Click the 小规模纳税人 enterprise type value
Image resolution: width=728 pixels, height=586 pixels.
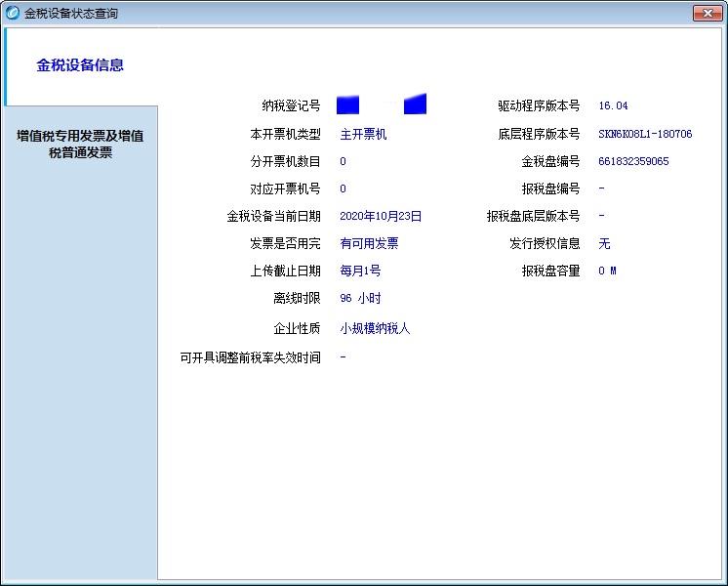pos(375,328)
